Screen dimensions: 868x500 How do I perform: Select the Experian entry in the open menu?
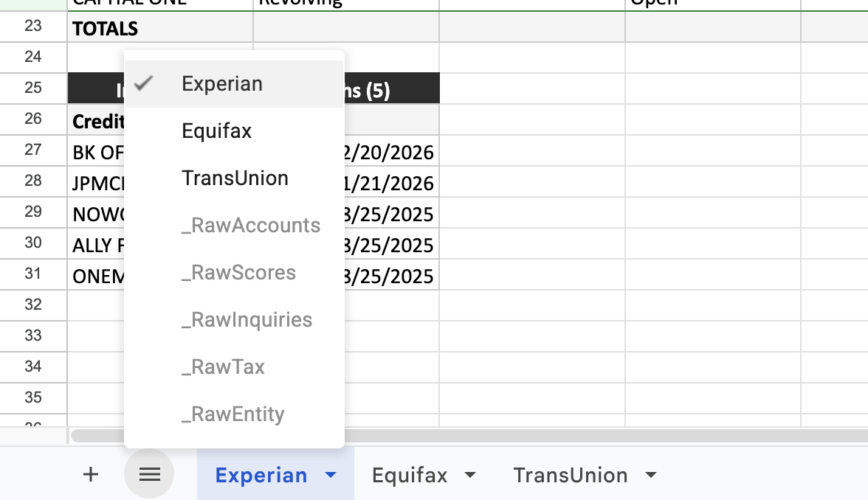221,83
